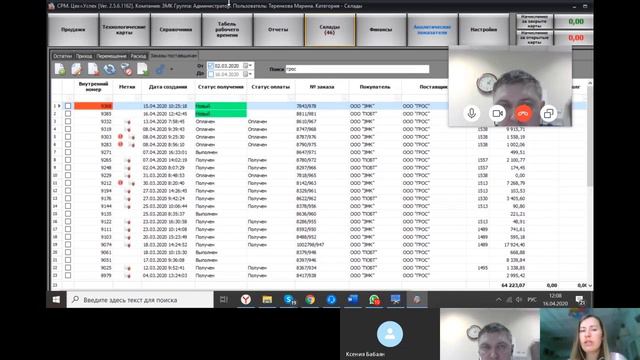Image resolution: width=640 pixels, height=360 pixels.
Task: Show hidden system tray icons
Action: point(499,300)
